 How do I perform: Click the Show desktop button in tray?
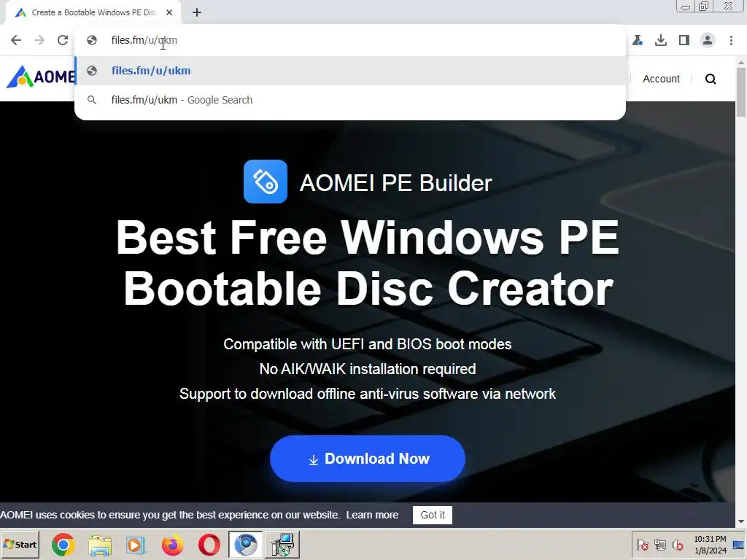point(739,544)
